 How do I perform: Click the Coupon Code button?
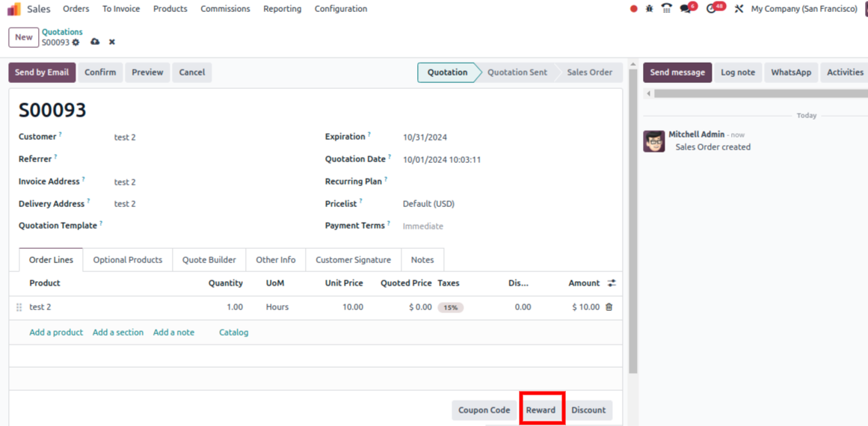484,410
